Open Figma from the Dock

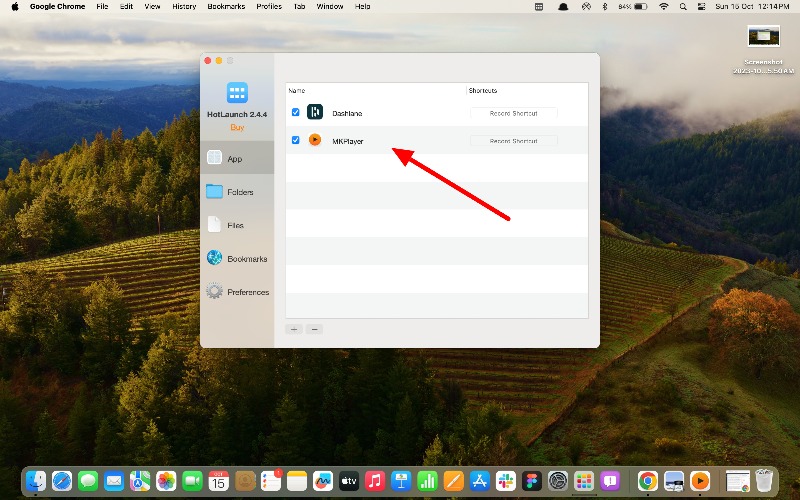pyautogui.click(x=532, y=481)
